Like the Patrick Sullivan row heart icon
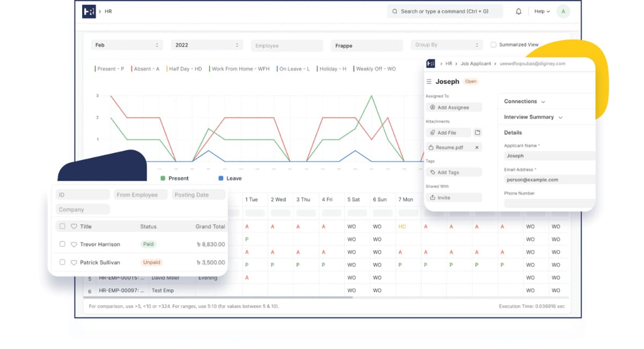This screenshot has width=644, height=349. point(74,263)
